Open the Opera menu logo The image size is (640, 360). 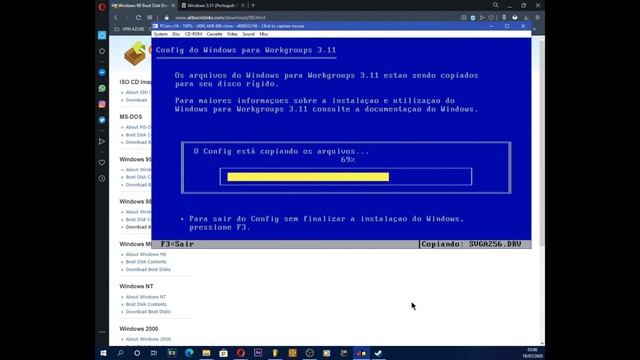102,6
